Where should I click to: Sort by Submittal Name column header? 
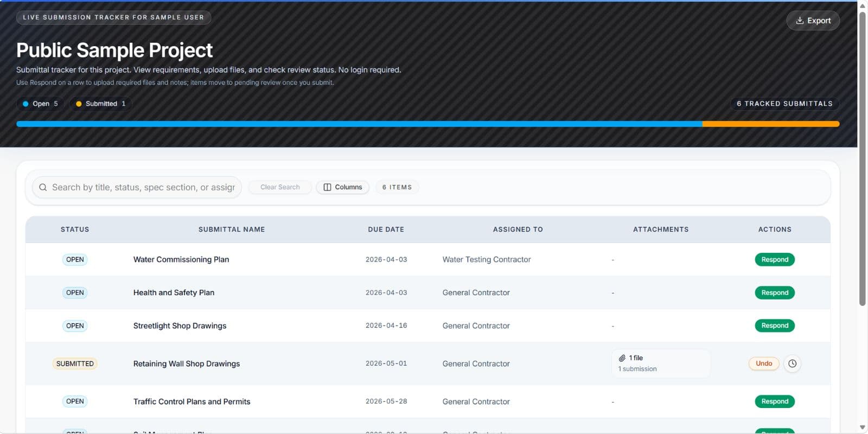click(x=232, y=229)
